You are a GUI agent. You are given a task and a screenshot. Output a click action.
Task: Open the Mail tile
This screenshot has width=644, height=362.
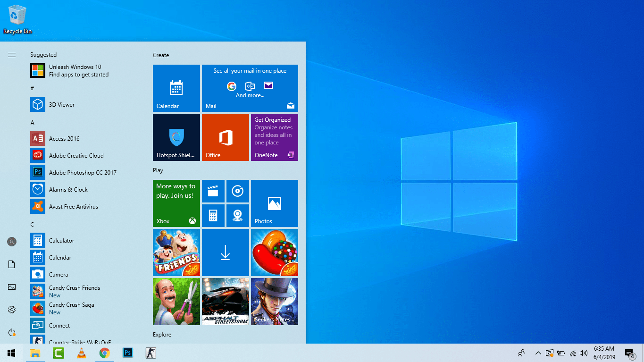pos(250,88)
